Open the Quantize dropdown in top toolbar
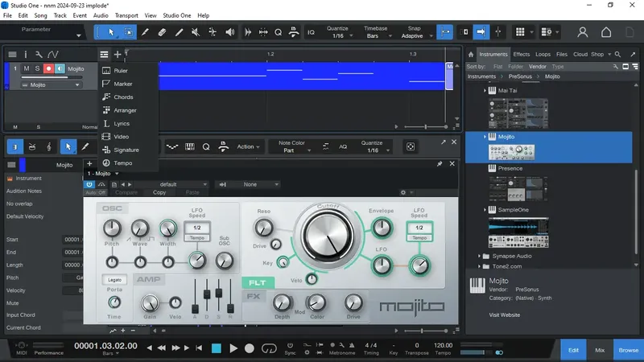The image size is (644, 362). [x=338, y=35]
